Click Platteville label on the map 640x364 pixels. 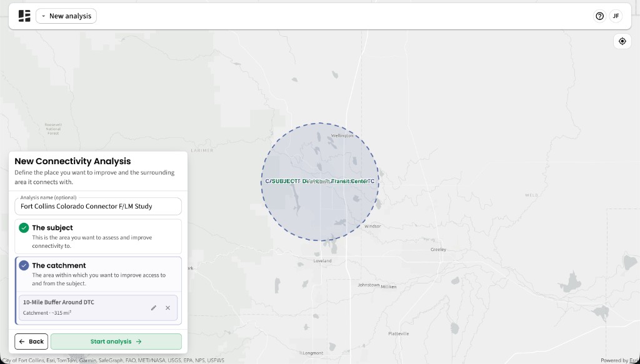[x=399, y=333]
